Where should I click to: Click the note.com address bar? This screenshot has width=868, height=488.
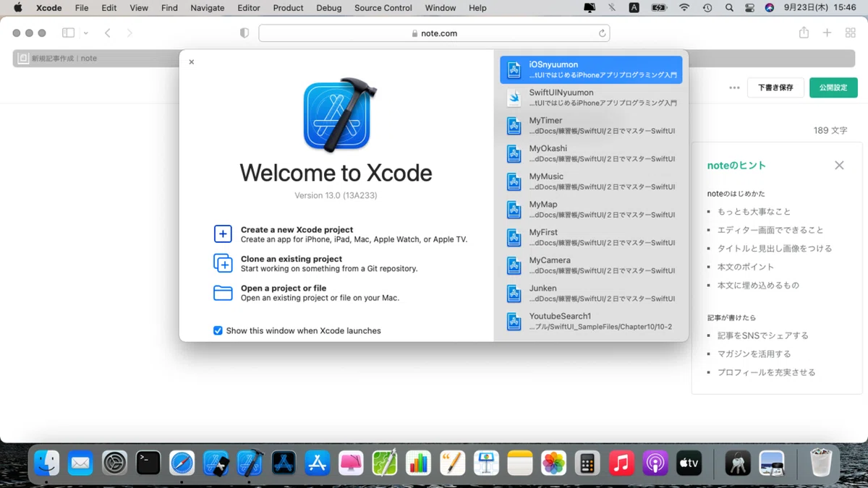coord(434,33)
